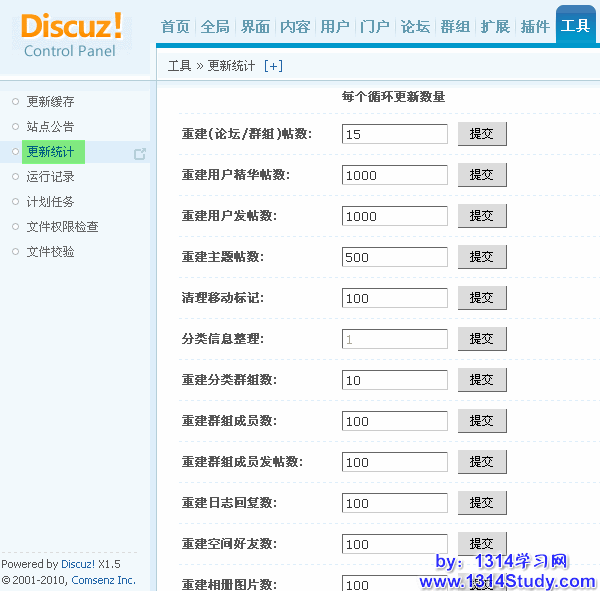Click the Discuz! Control Panel logo

tap(72, 33)
